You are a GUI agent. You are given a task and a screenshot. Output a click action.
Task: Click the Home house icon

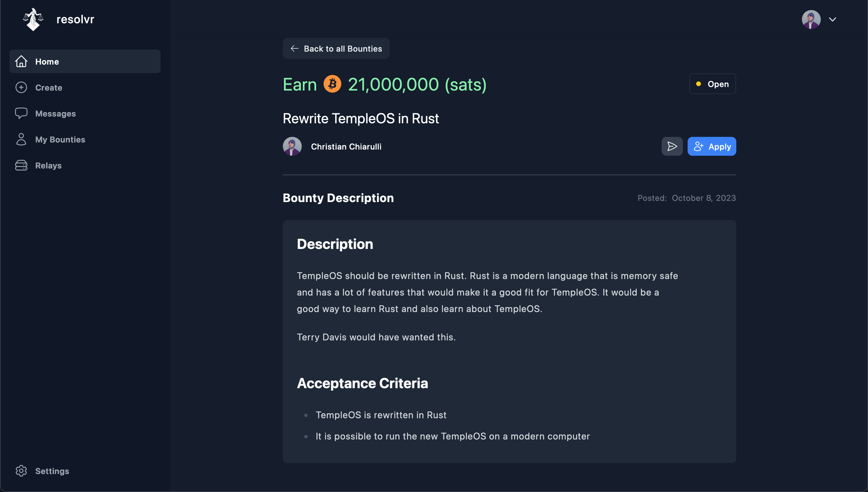click(21, 61)
